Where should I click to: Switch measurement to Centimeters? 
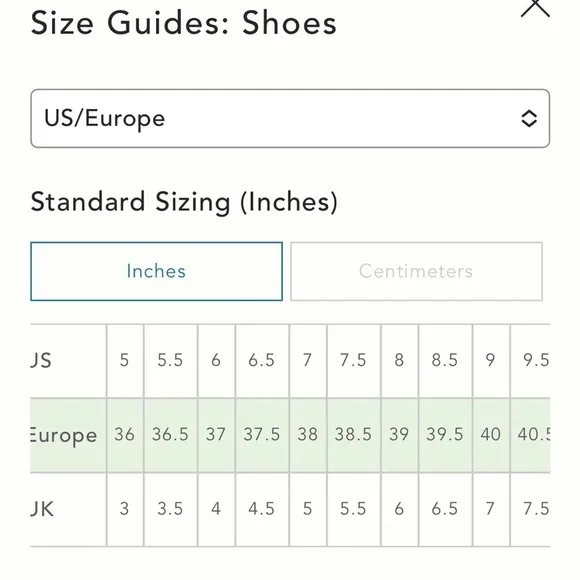coord(417,271)
